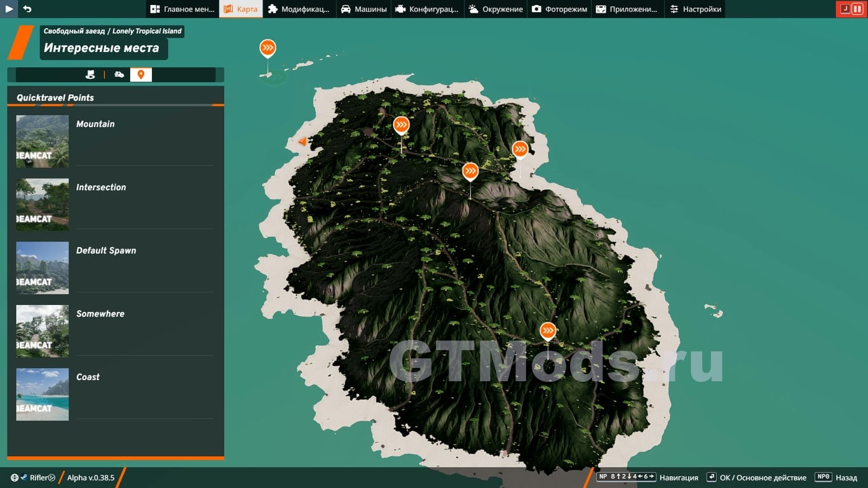Open the Карта tab
Screen dimensions: 868x488
click(241, 9)
